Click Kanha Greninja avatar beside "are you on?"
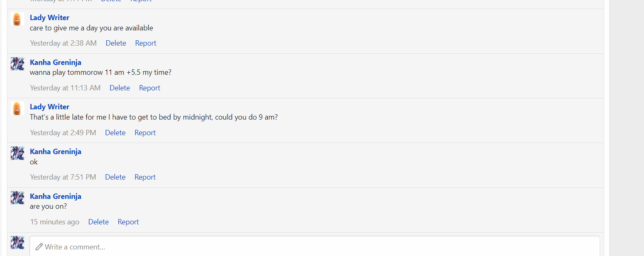644x256 pixels. point(17,198)
